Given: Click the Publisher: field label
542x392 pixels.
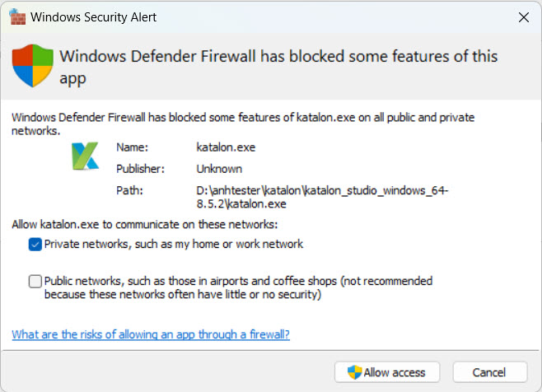Looking at the screenshot, I should [140, 169].
